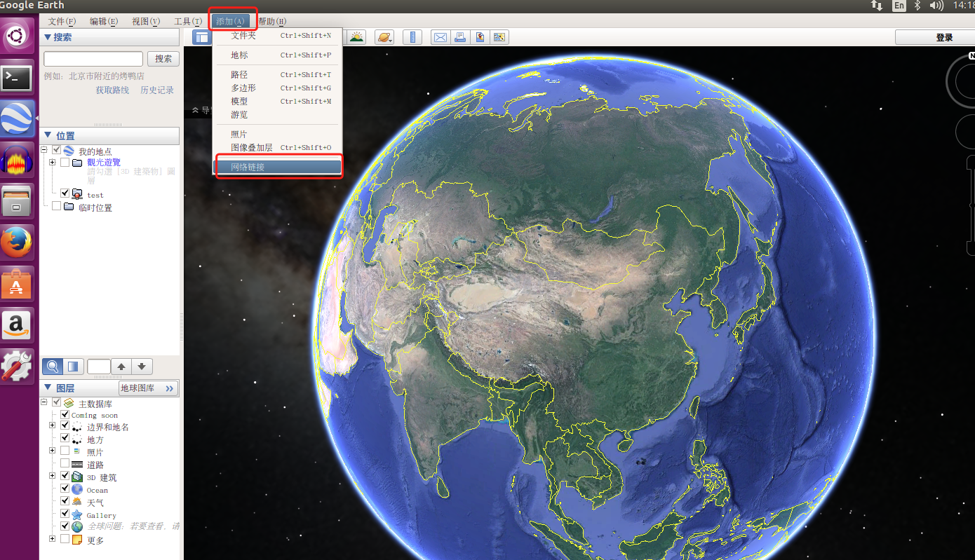Uncheck the test network link checkbox
The height and width of the screenshot is (560, 975).
click(65, 193)
